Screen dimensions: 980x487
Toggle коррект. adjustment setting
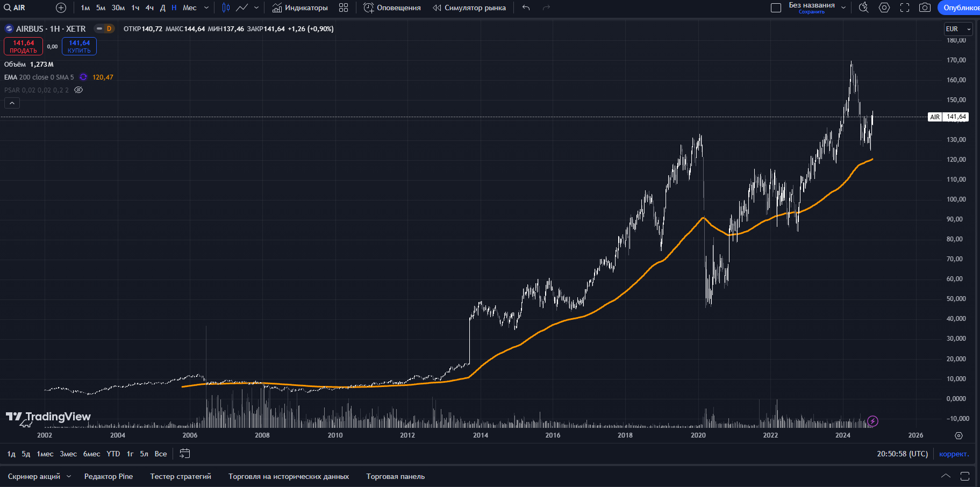(x=954, y=454)
